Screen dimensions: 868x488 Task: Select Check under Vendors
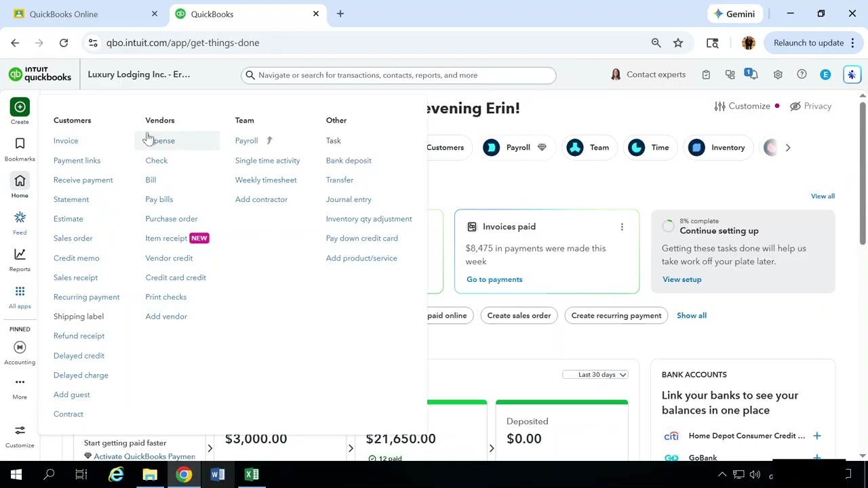[157, 161]
